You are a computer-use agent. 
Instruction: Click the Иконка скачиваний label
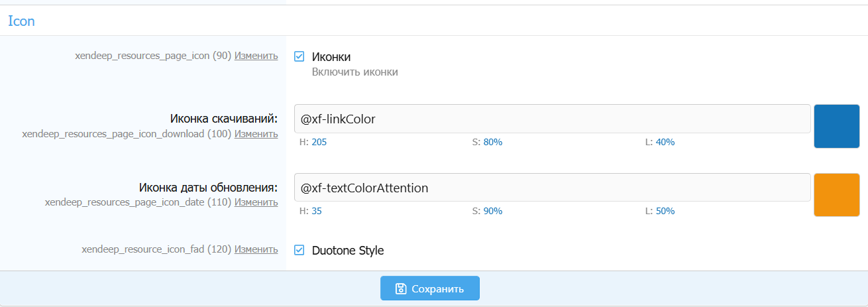[x=223, y=119]
